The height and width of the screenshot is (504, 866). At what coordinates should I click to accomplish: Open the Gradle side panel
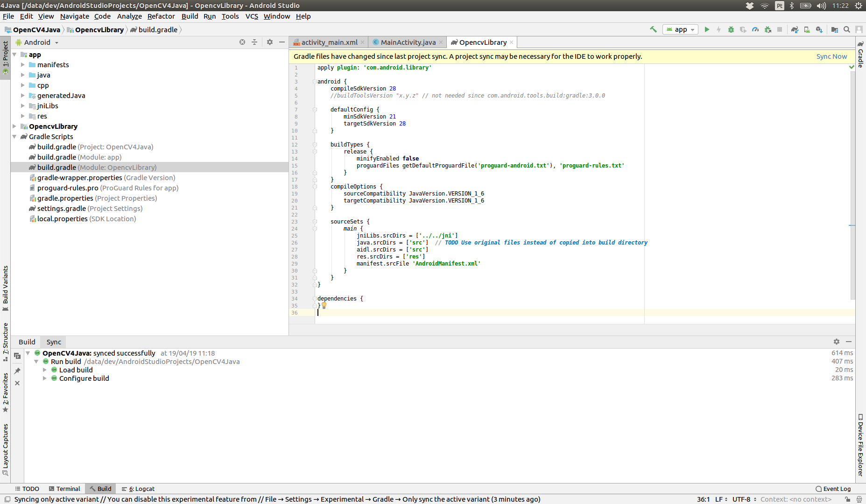[860, 54]
